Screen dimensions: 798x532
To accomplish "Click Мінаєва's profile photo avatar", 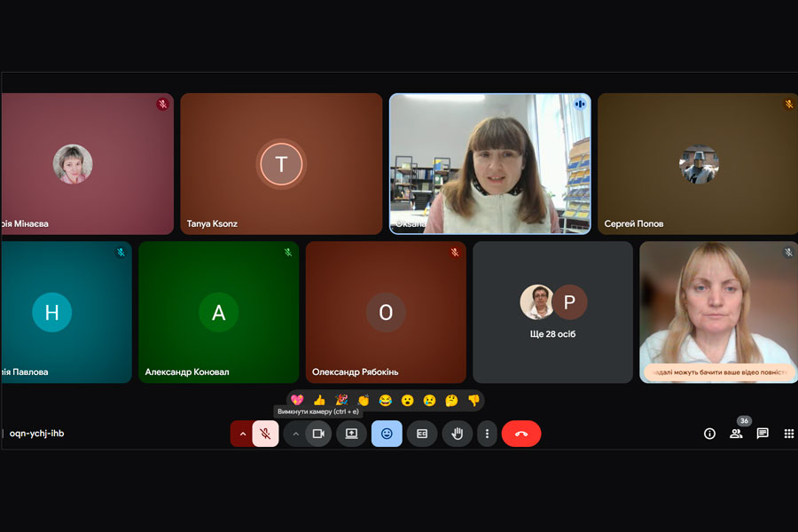I will click(x=73, y=164).
